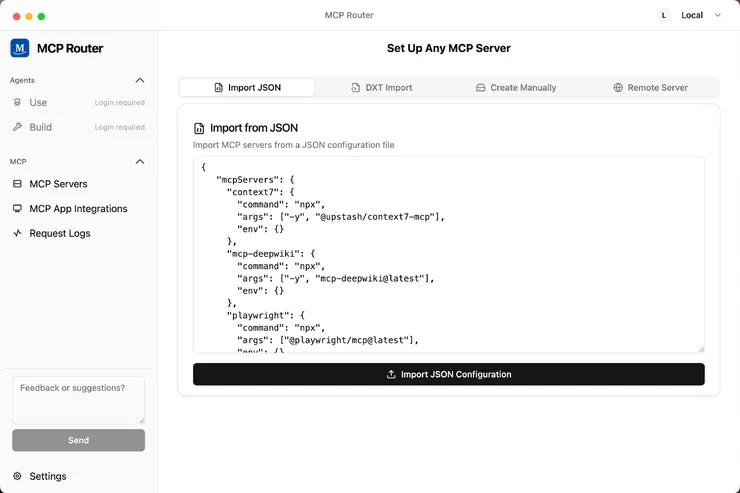Image resolution: width=740 pixels, height=493 pixels.
Task: Click into the feedback or suggestions textbox
Action: pyautogui.click(x=78, y=400)
